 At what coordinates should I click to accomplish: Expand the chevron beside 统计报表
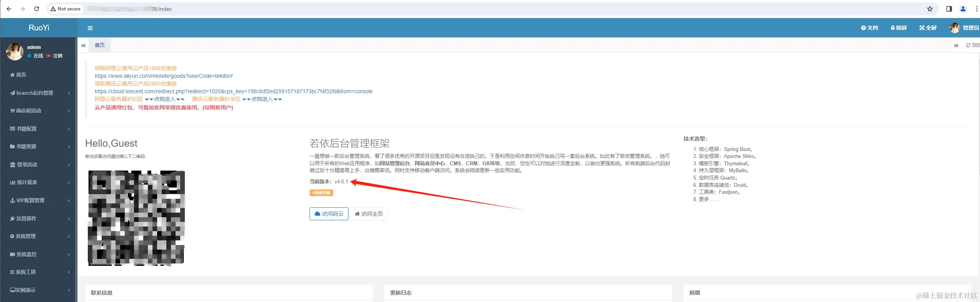(69, 183)
